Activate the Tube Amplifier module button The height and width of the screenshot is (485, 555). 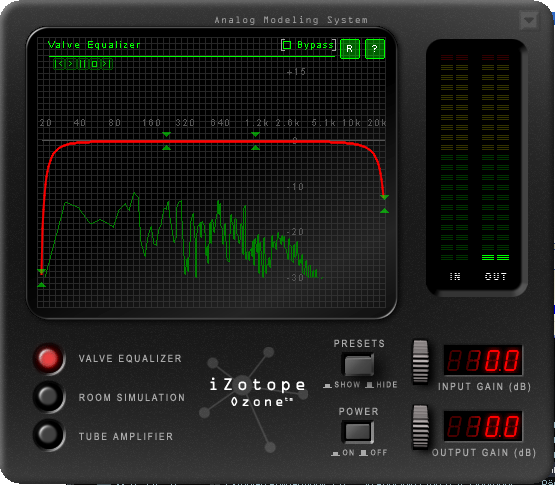pyautogui.click(x=48, y=435)
